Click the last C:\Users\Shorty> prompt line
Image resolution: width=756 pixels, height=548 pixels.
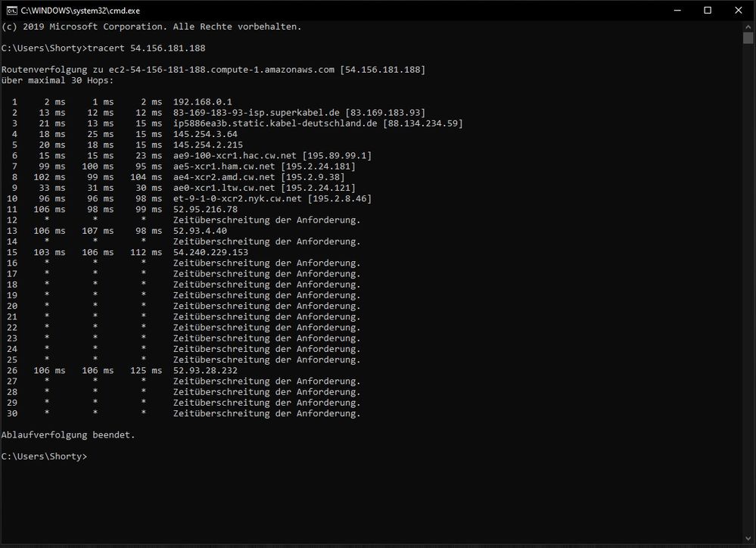point(44,456)
